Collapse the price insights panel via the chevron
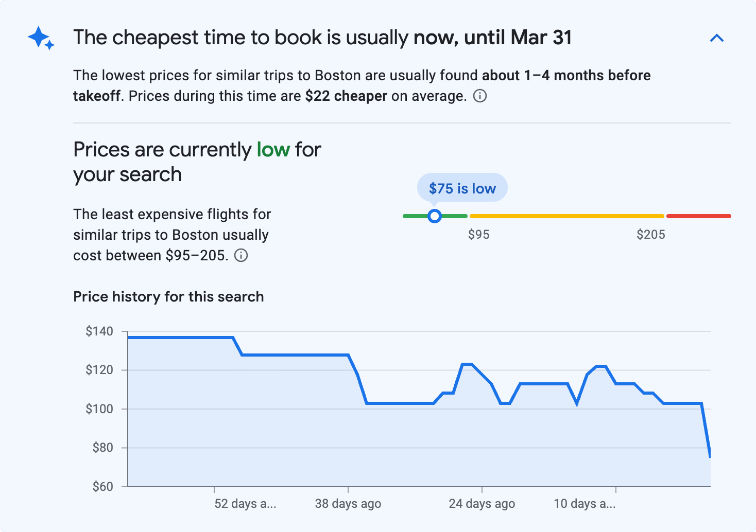The width and height of the screenshot is (756, 532). [x=717, y=38]
